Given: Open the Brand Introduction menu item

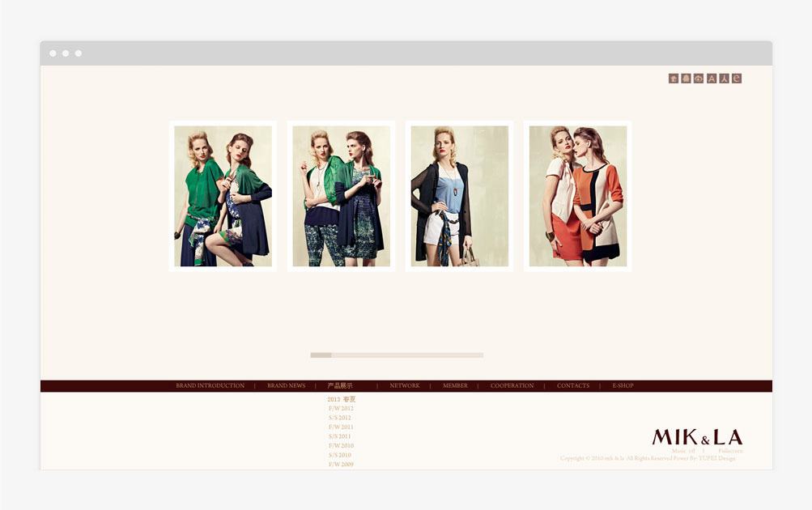Looking at the screenshot, I should click(210, 386).
